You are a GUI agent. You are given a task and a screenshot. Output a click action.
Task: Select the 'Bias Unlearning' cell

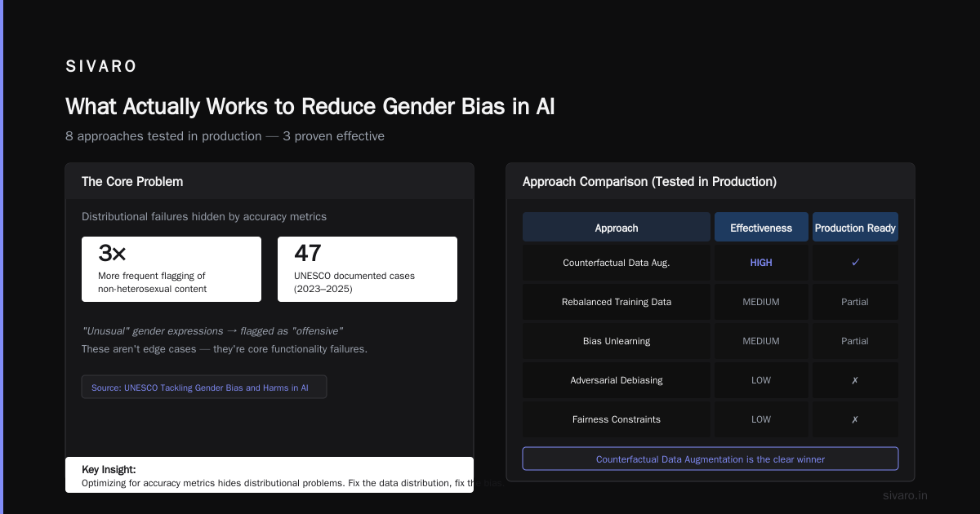pos(617,341)
